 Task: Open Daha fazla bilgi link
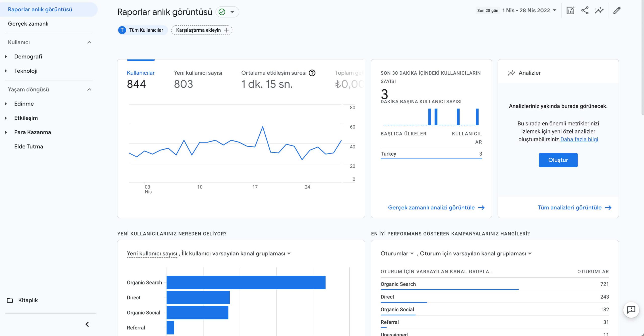(x=579, y=139)
